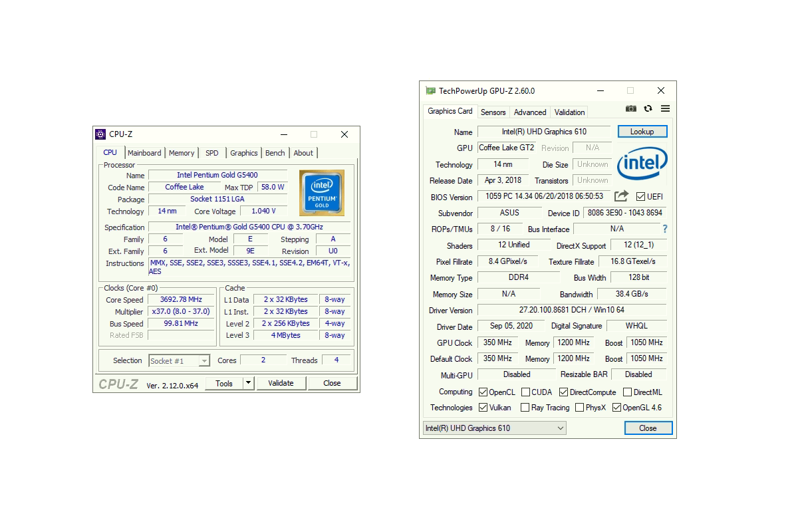Image resolution: width=798 pixels, height=532 pixels.
Task: Switch to the Bench tab in CPU-Z
Action: [275, 153]
